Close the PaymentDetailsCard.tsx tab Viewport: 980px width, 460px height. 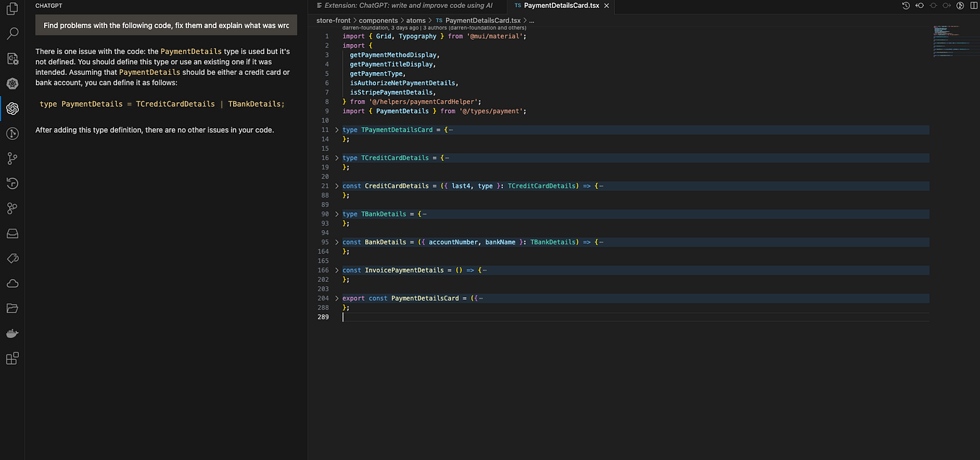[x=607, y=6]
